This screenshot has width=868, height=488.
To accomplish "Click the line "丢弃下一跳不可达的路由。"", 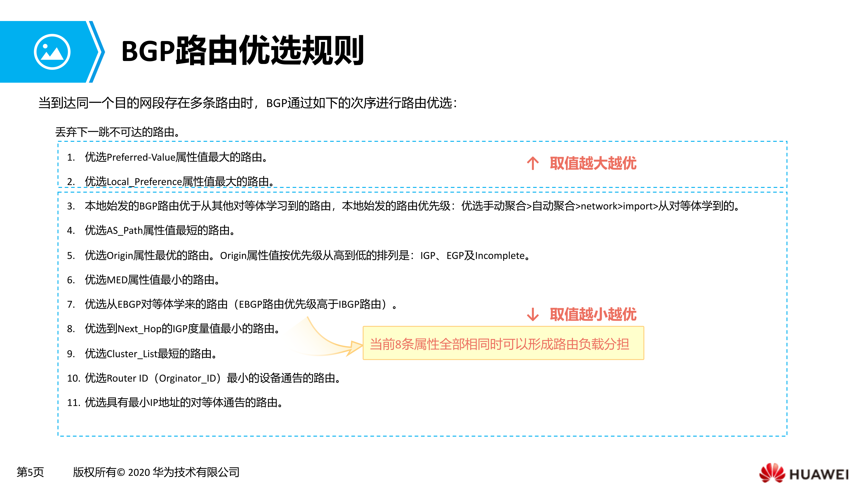I will click(x=118, y=132).
